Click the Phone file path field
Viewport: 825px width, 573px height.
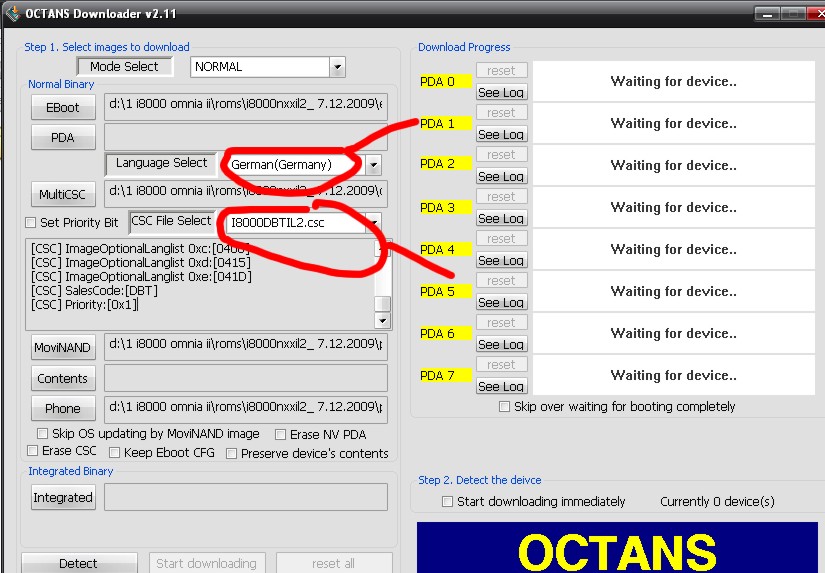click(246, 410)
